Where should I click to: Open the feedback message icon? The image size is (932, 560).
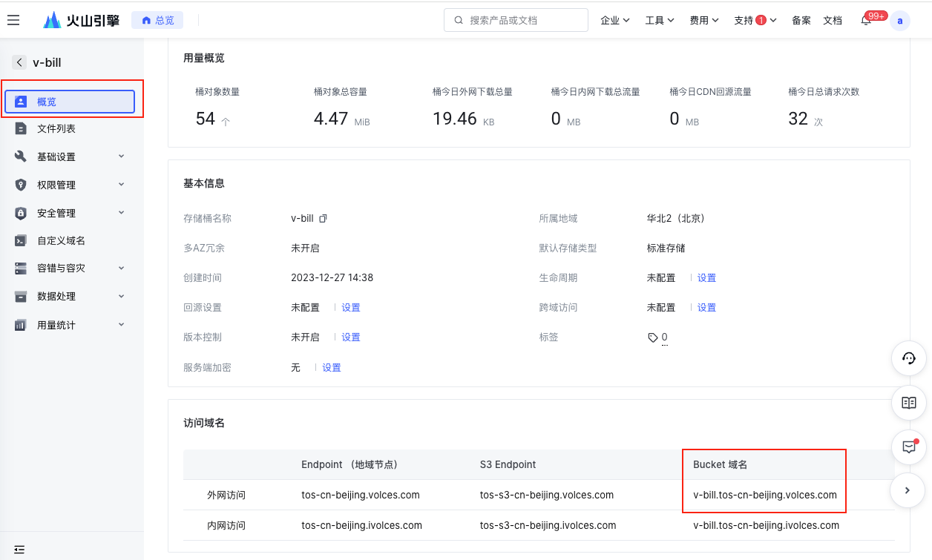coord(908,447)
